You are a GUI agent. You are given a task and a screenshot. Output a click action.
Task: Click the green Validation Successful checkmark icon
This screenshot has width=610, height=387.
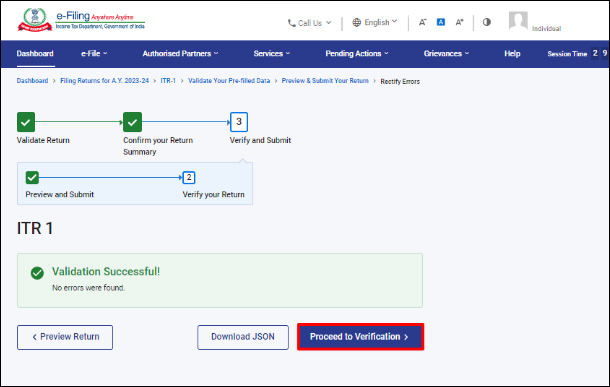click(x=37, y=273)
